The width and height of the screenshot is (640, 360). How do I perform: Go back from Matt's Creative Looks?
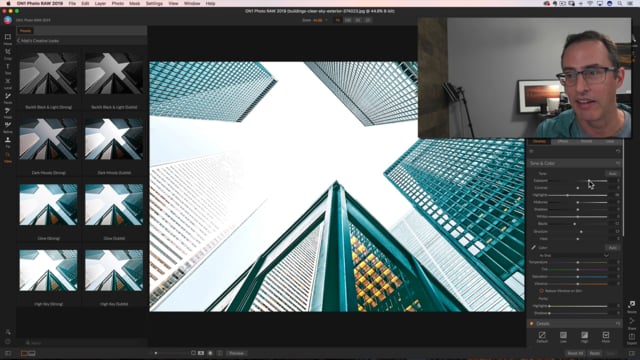(18, 41)
